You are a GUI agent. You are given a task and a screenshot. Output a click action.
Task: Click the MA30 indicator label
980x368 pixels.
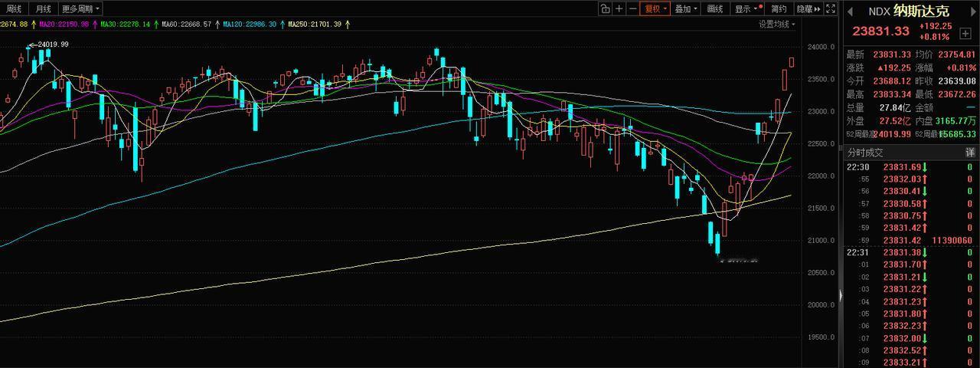pyautogui.click(x=126, y=25)
